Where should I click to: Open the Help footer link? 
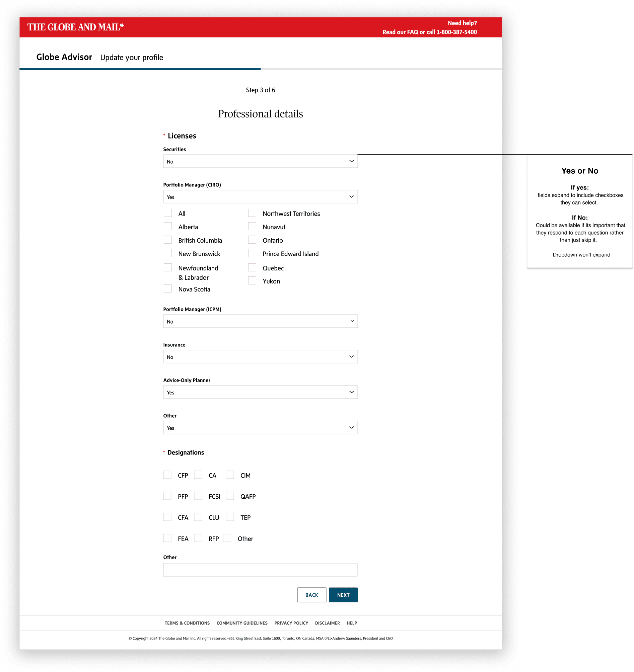[352, 623]
